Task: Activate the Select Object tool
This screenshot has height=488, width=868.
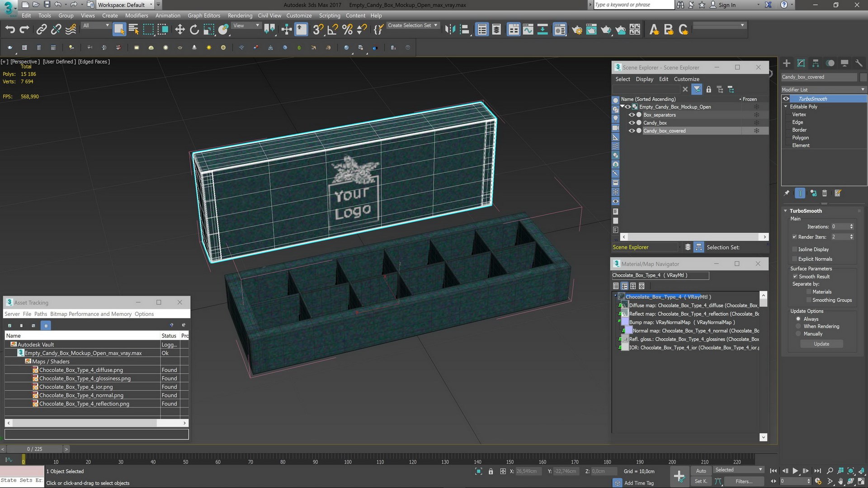Action: point(119,30)
